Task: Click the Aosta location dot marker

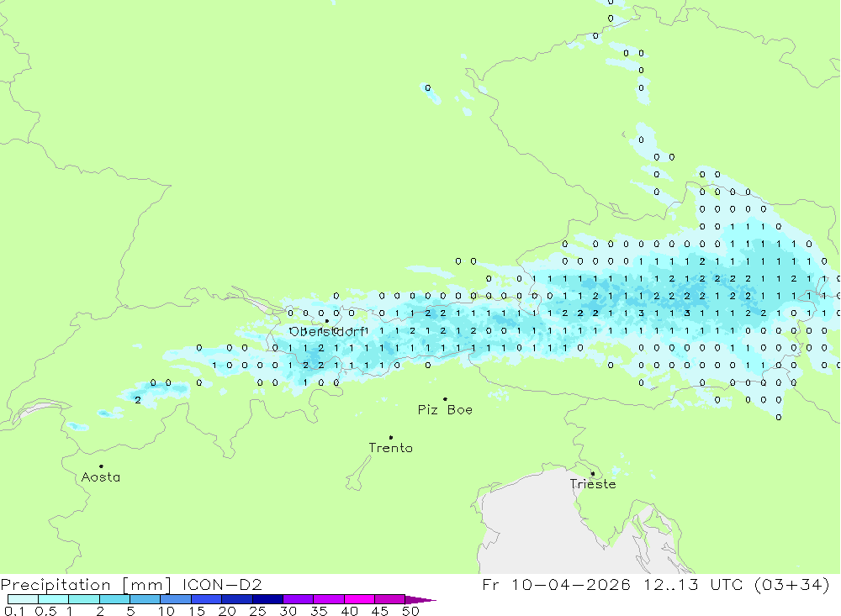Action: click(x=101, y=466)
